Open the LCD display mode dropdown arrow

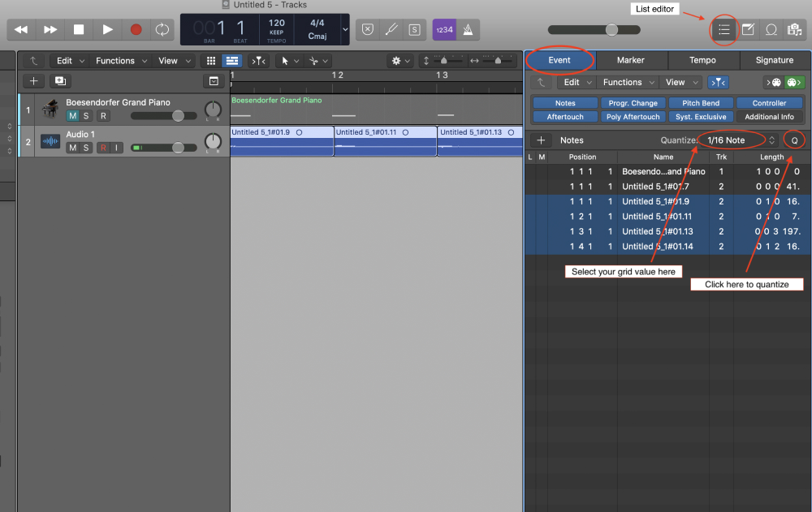coord(345,29)
